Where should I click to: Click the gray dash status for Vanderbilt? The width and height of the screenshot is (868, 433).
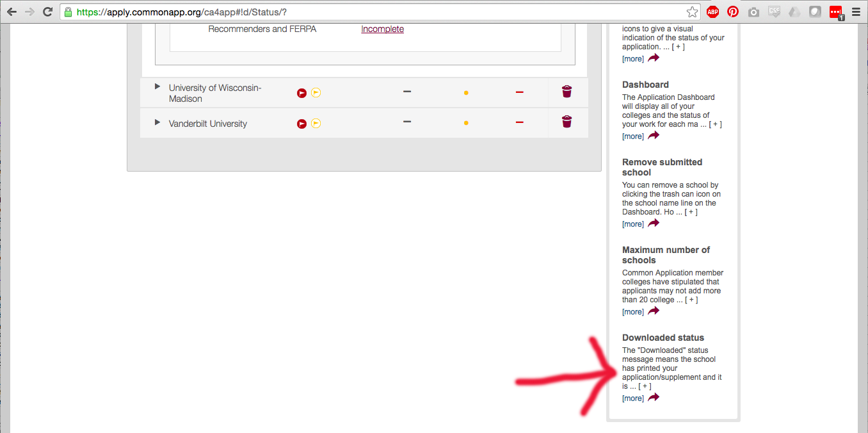point(407,121)
